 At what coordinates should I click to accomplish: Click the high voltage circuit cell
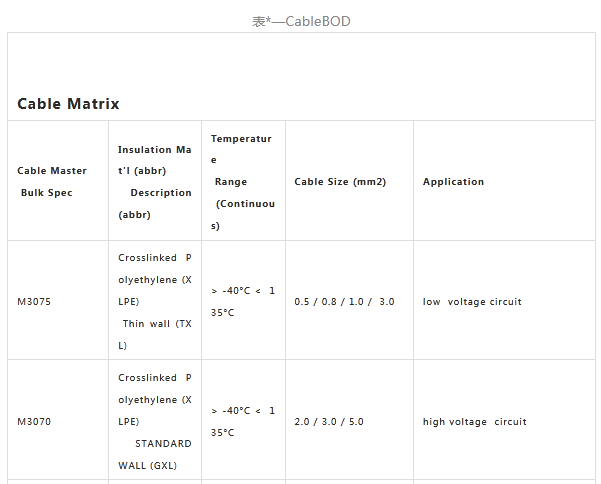474,421
